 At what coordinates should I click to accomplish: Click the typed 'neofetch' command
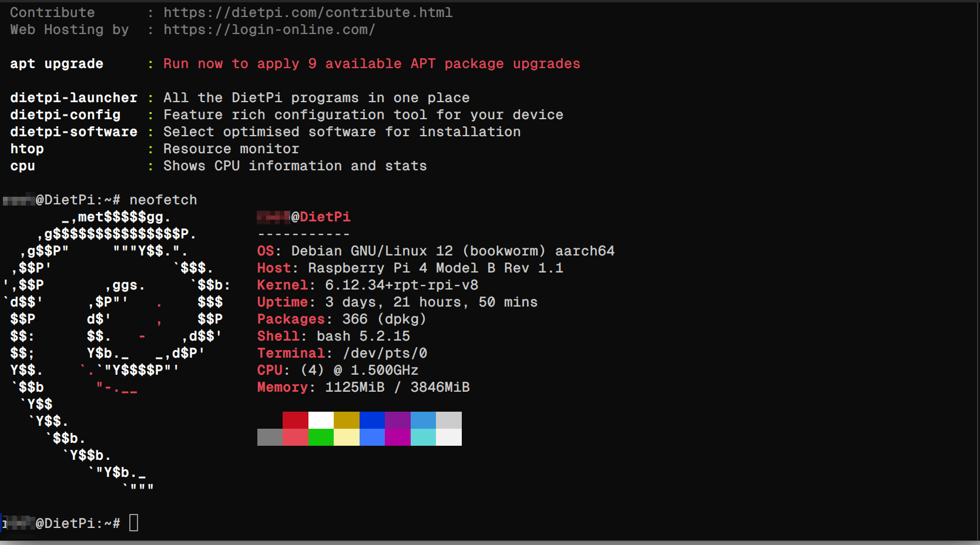point(163,200)
